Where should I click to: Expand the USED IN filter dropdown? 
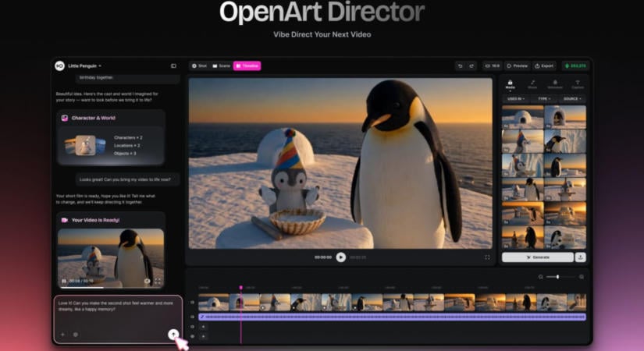click(516, 99)
